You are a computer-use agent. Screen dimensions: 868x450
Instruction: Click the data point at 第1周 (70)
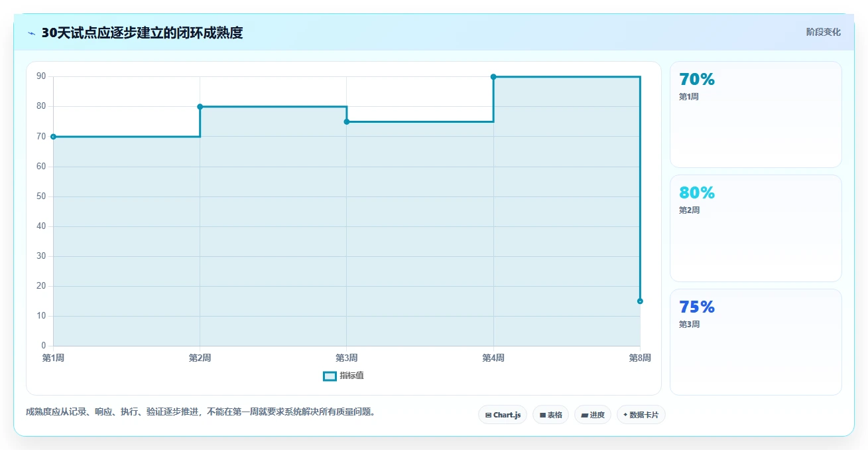pos(53,137)
